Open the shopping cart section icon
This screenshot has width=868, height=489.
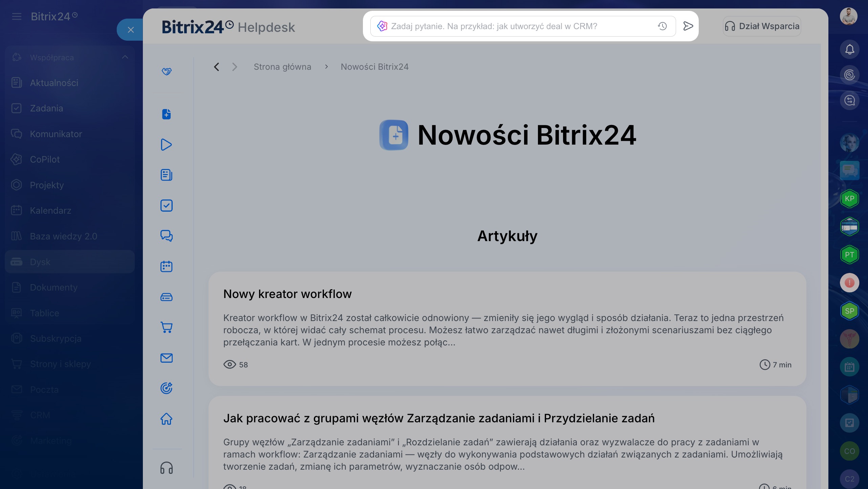[166, 327]
